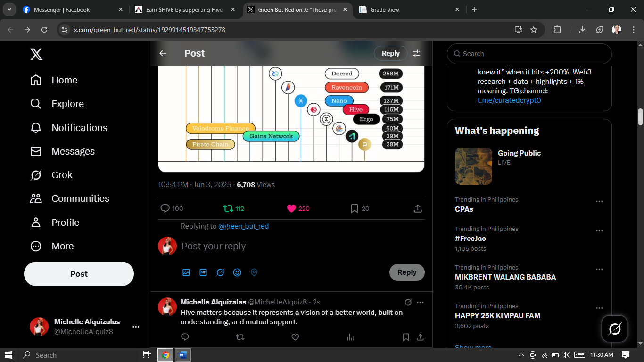This screenshot has height=362, width=644.
Task: Open the X logo home link
Action: 36,54
